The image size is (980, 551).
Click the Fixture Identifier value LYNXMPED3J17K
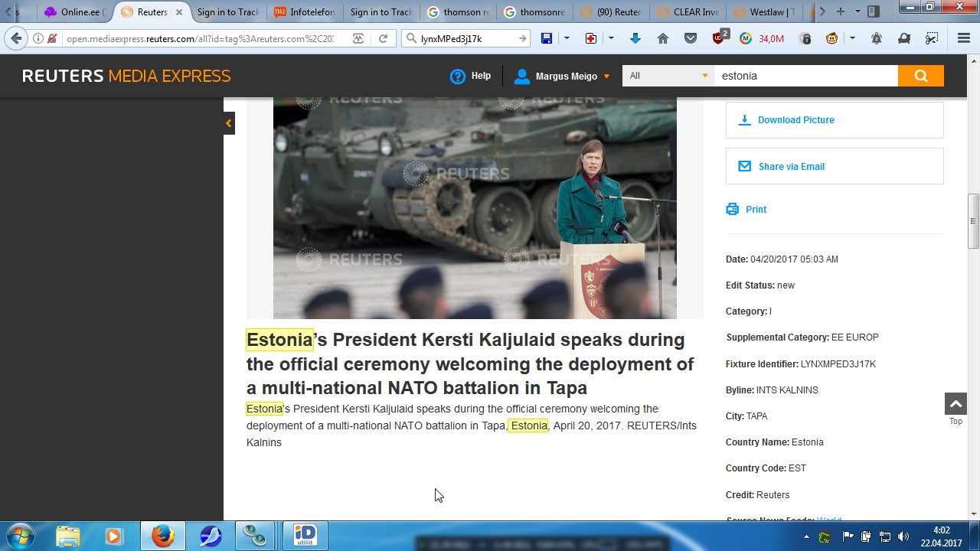click(x=838, y=364)
